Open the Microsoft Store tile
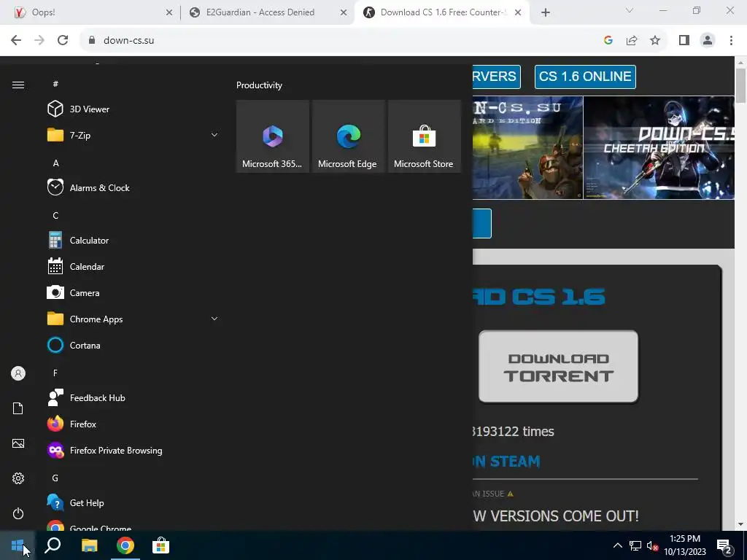The width and height of the screenshot is (747, 560). pyautogui.click(x=424, y=136)
